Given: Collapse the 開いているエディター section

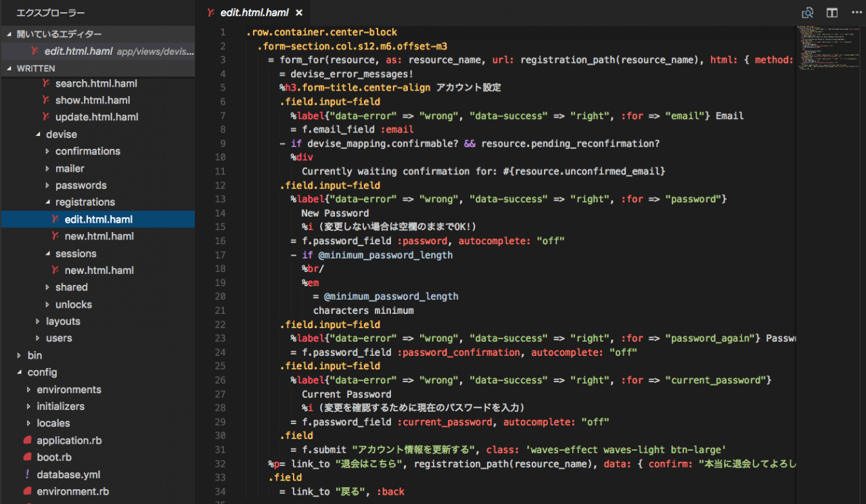Looking at the screenshot, I should click(x=9, y=34).
